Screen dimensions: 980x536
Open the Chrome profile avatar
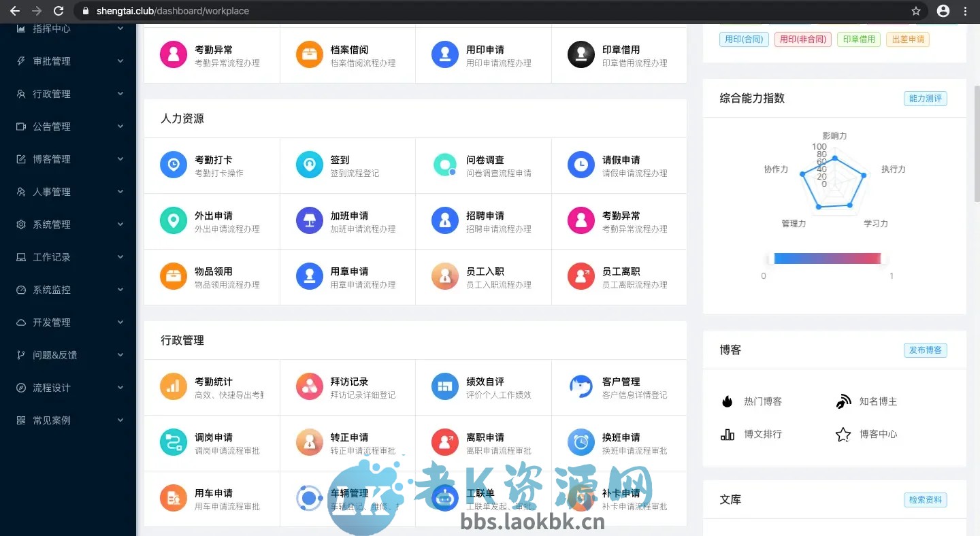(x=943, y=11)
